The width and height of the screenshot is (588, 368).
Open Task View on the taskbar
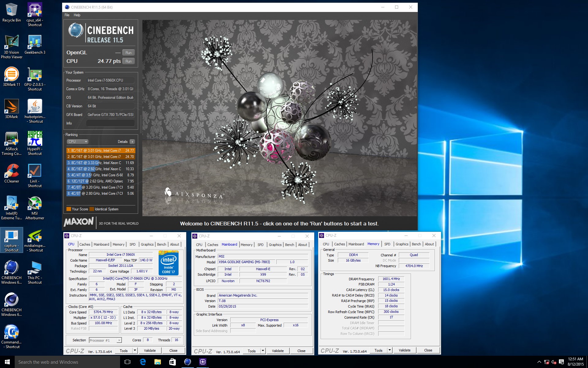pyautogui.click(x=127, y=362)
